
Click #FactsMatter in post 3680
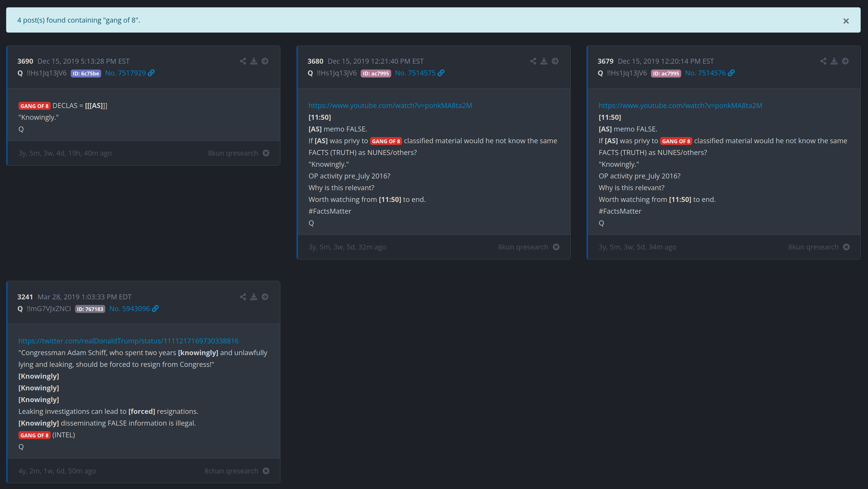pyautogui.click(x=330, y=211)
